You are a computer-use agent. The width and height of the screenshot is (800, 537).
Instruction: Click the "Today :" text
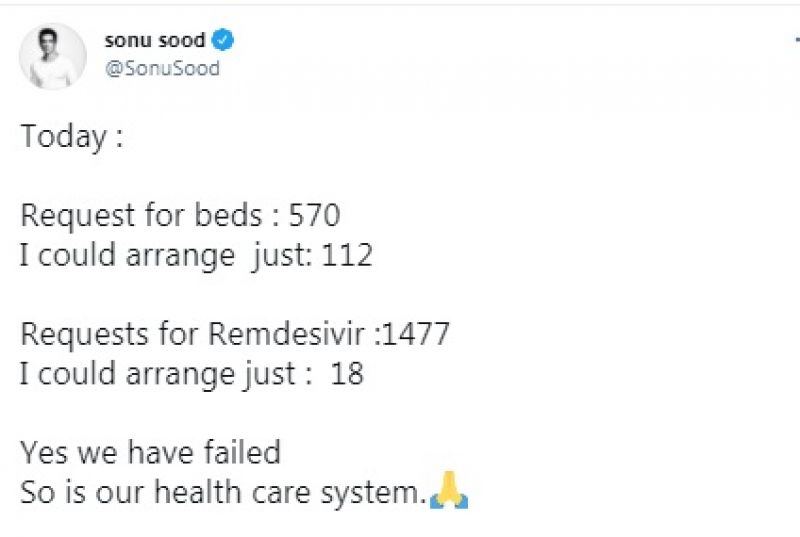(72, 137)
